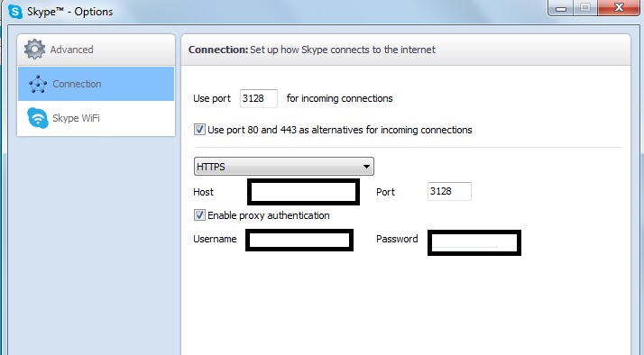Viewport: 644px width, 355px height.
Task: Click the proxy Port field showing 3128
Action: click(x=449, y=191)
